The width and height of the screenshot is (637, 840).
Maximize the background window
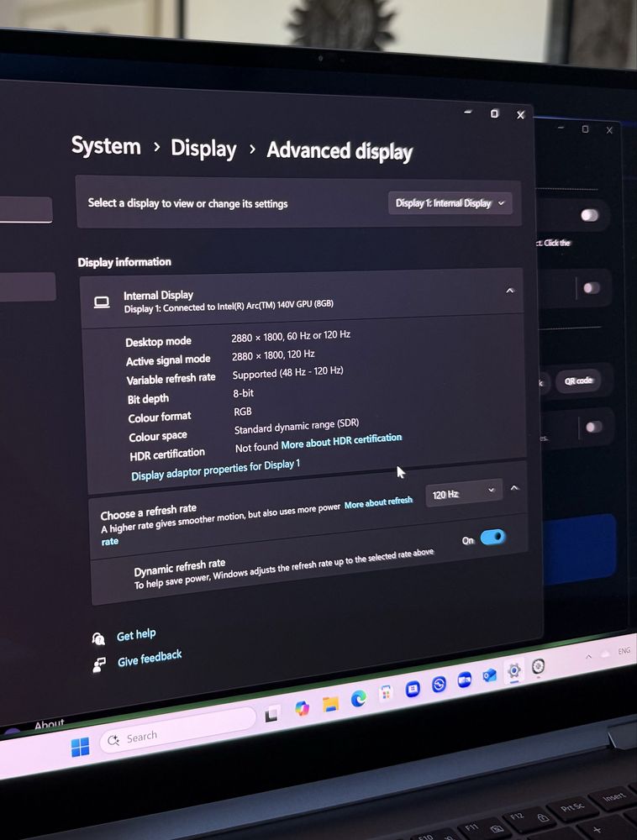click(x=585, y=129)
